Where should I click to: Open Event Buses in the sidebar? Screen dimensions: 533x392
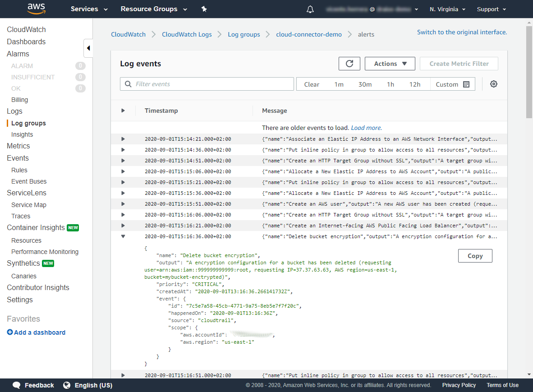point(29,181)
